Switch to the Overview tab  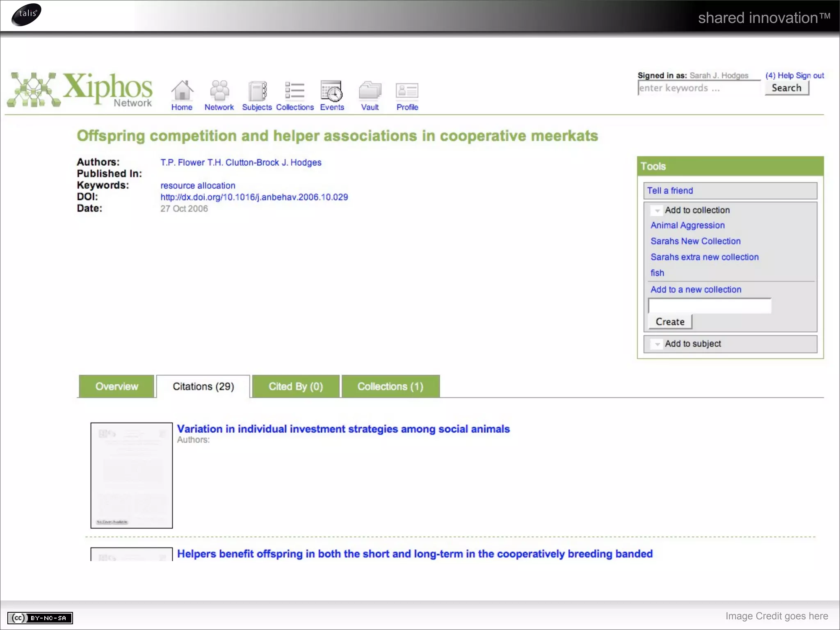click(116, 386)
